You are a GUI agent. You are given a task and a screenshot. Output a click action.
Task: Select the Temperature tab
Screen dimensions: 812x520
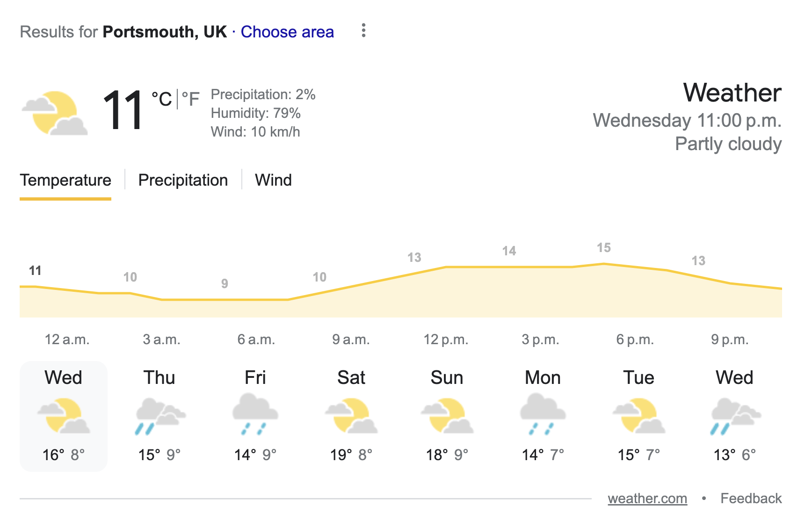click(65, 180)
